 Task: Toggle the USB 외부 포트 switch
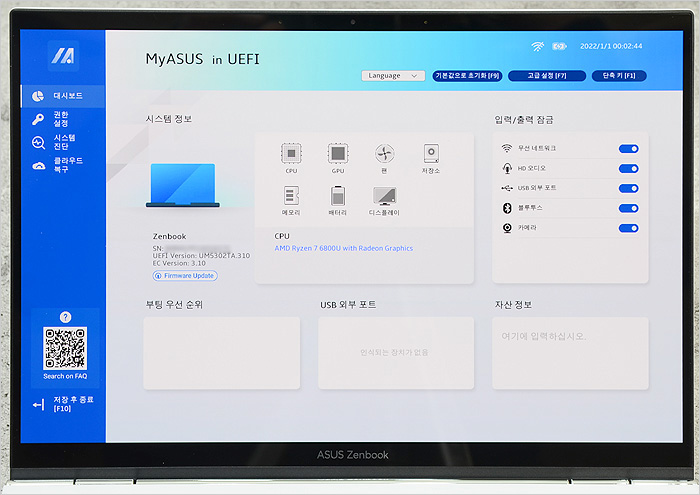(629, 188)
